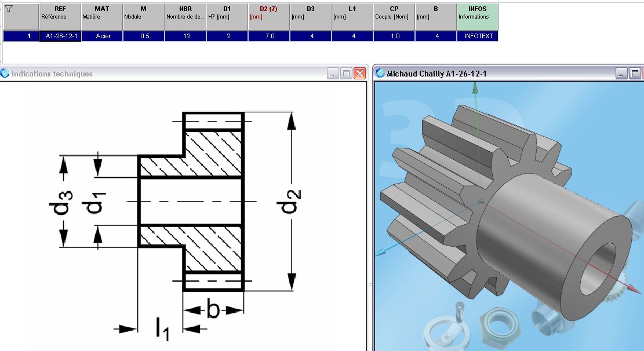Screen dimensions: 644x351
Task: Click the D1 H7 [mm] column header
Action: (x=227, y=17)
